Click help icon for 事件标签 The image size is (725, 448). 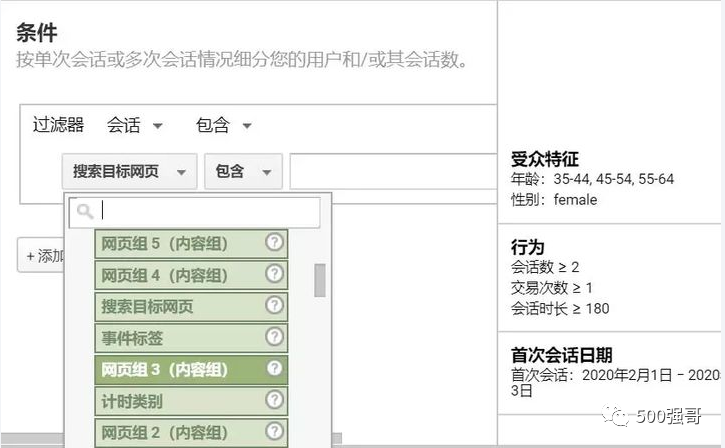point(274,336)
